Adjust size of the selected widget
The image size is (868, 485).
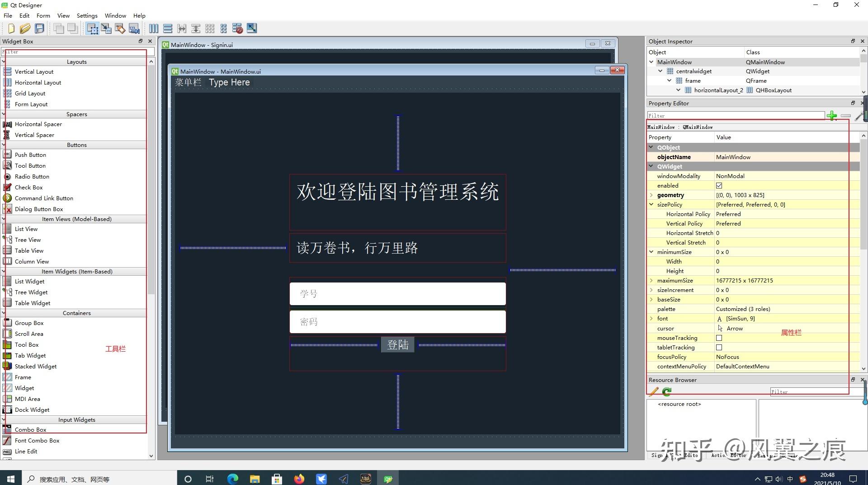point(252,28)
